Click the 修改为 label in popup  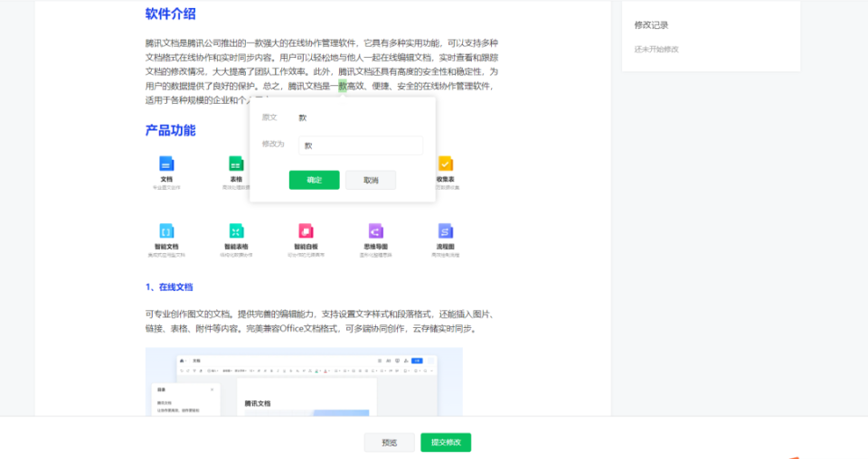point(273,144)
